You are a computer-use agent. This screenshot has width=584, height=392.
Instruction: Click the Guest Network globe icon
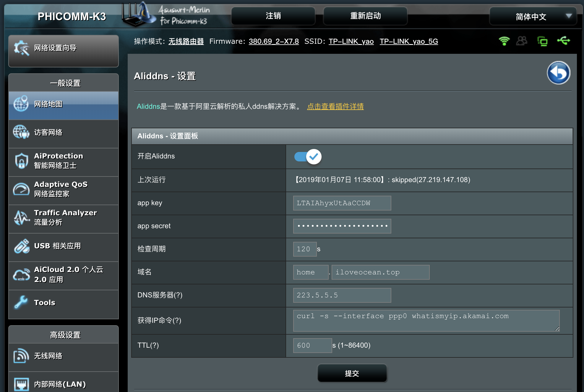tap(21, 132)
